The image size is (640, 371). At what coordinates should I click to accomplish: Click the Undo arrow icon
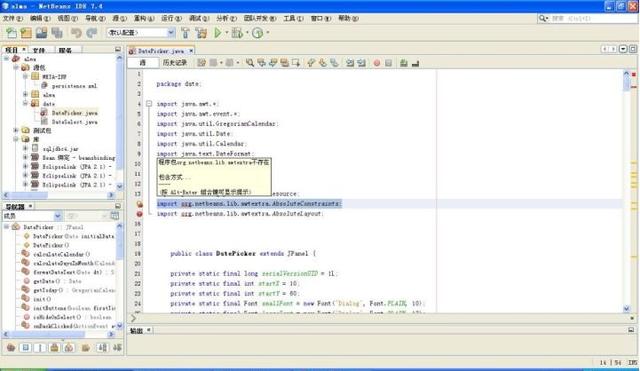tap(76, 33)
